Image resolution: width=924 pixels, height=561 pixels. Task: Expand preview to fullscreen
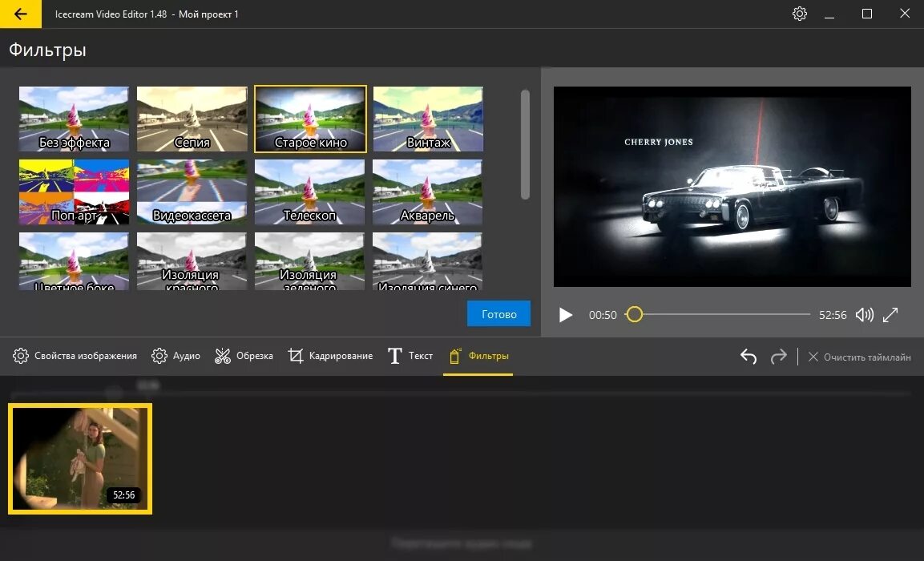890,315
